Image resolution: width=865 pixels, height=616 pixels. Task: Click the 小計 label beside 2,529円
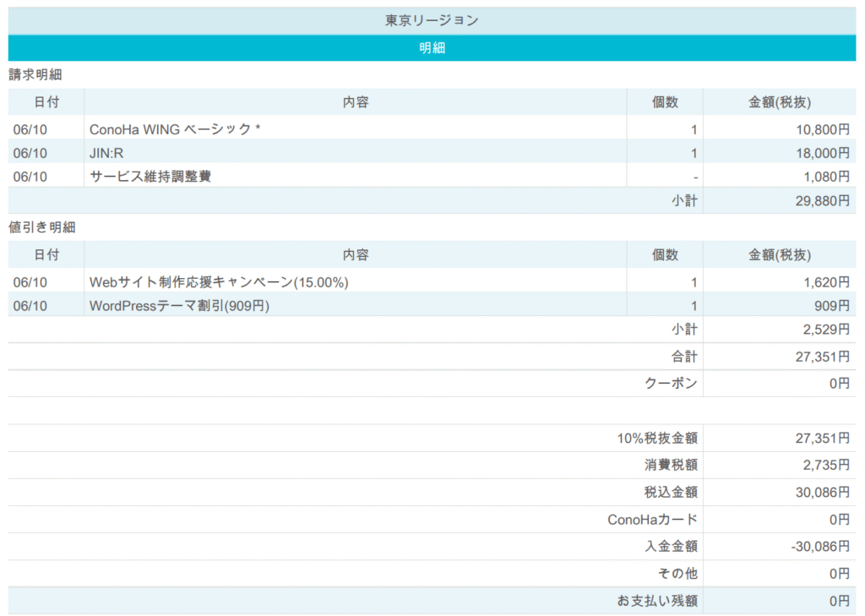684,330
